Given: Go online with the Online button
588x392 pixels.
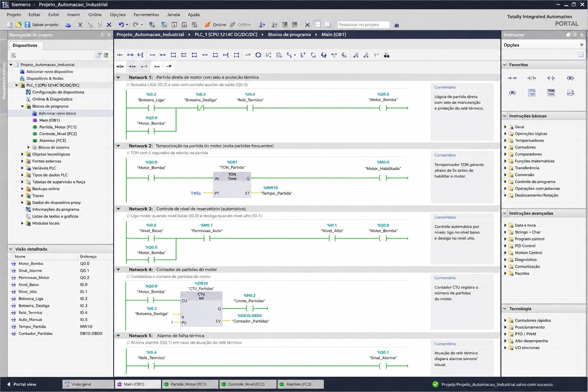Looking at the screenshot, I should pos(215,24).
